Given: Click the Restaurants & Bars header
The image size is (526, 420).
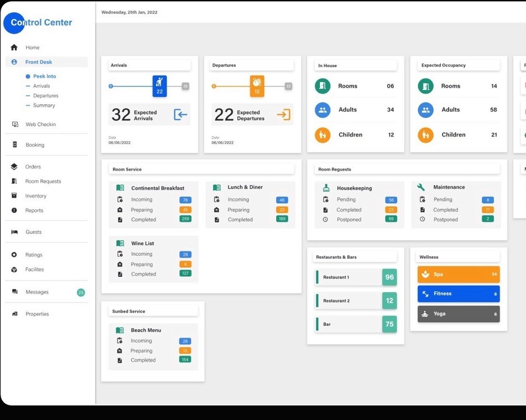Looking at the screenshot, I should (356, 257).
